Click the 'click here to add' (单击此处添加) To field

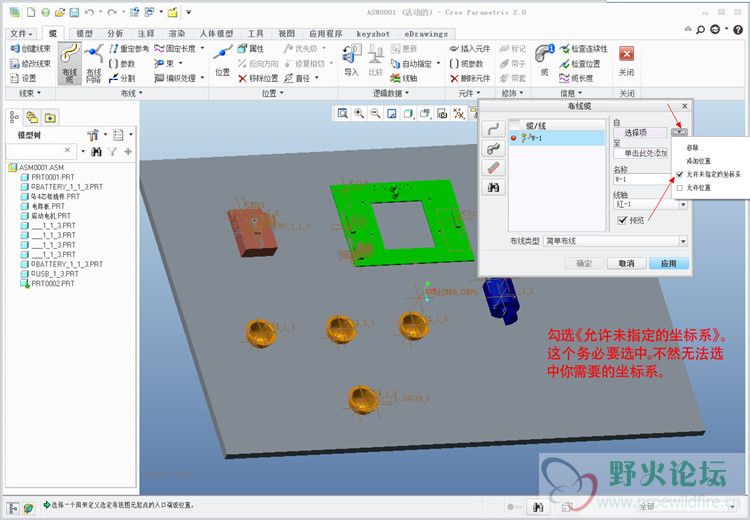pos(641,154)
